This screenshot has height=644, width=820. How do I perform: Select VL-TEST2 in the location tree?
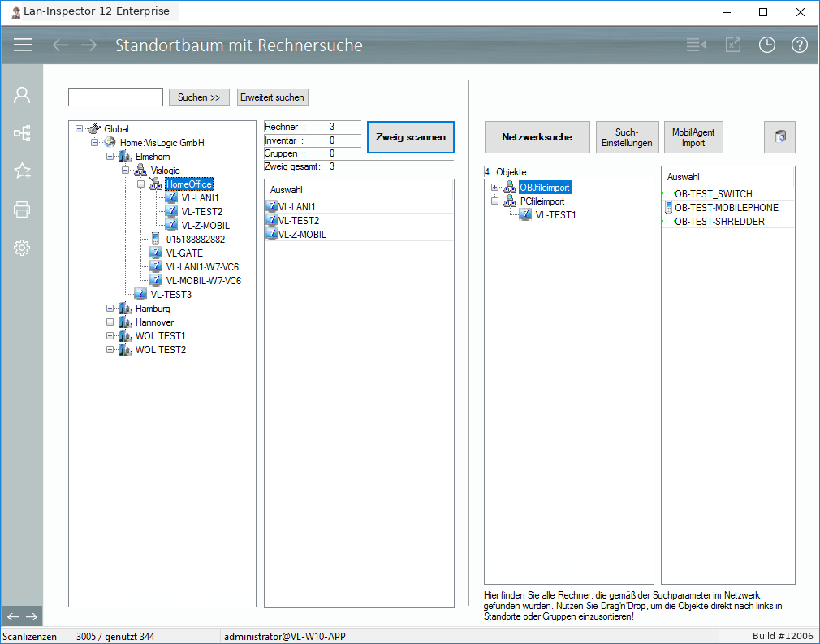click(x=202, y=211)
